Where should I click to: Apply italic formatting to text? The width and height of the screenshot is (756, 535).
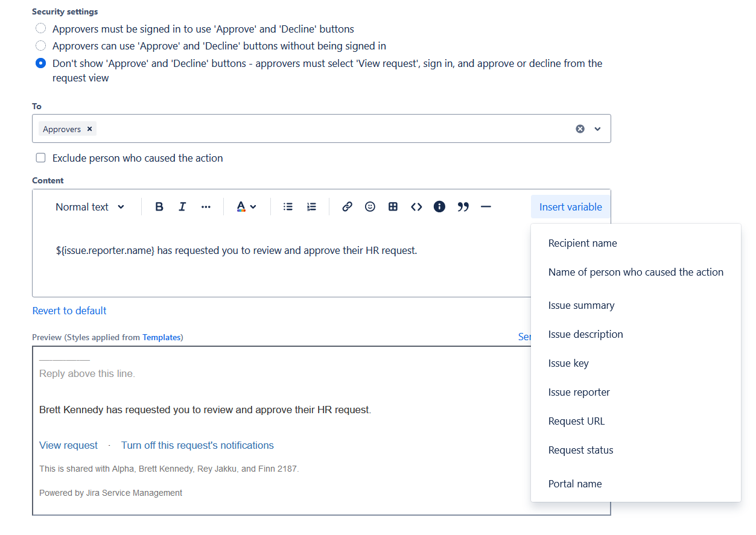point(182,207)
